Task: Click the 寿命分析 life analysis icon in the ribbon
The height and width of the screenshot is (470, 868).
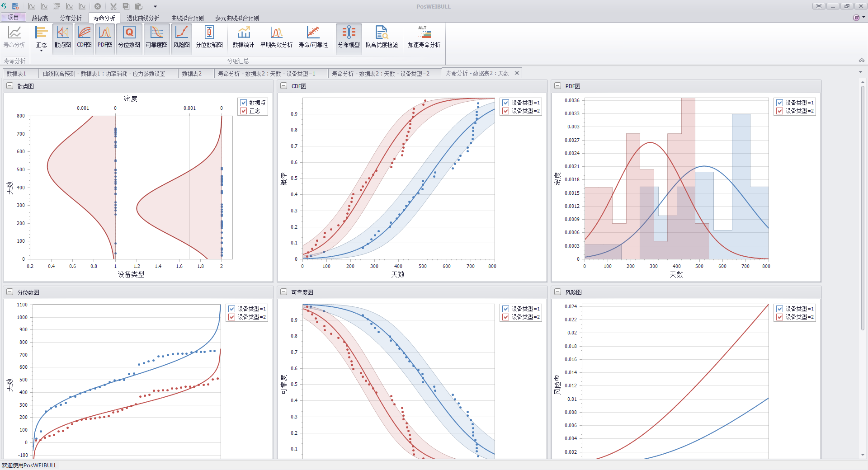Action: tap(14, 37)
